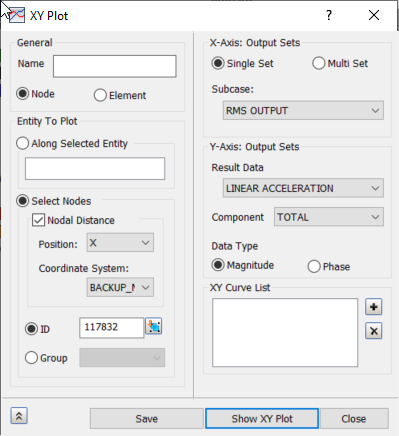Click inside the XY Curve List box

click(x=285, y=333)
